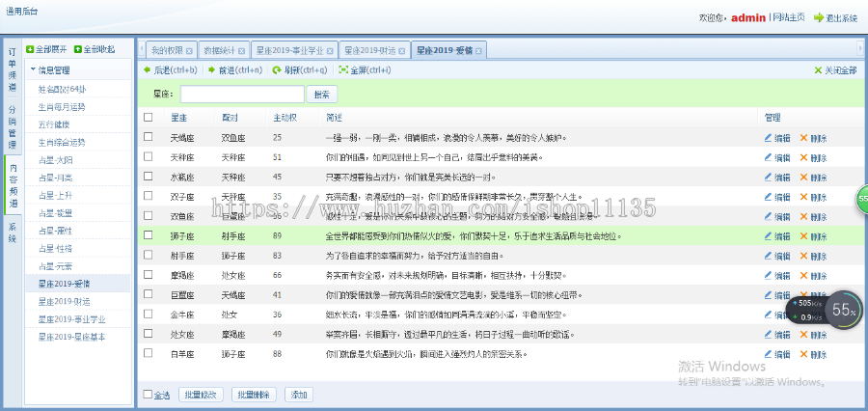Edit the 处女座 row with value 49
Image resolution: width=868 pixels, height=411 pixels.
(776, 335)
